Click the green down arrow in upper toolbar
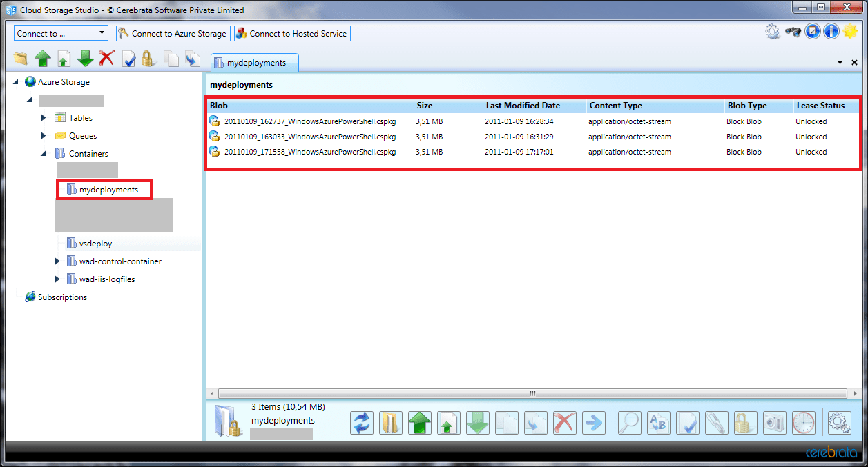Screen dimensions: 868x467 [x=85, y=59]
